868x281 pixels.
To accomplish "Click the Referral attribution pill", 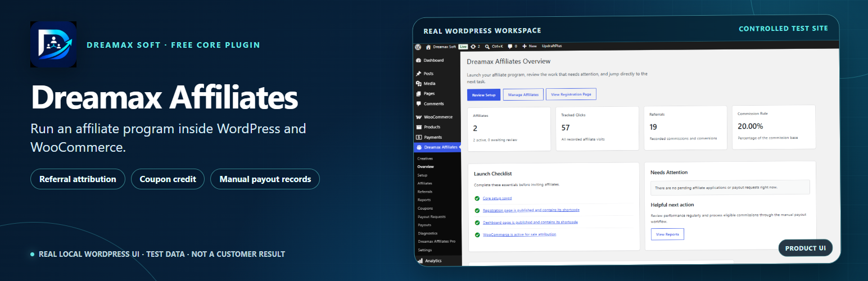I will click(x=78, y=179).
